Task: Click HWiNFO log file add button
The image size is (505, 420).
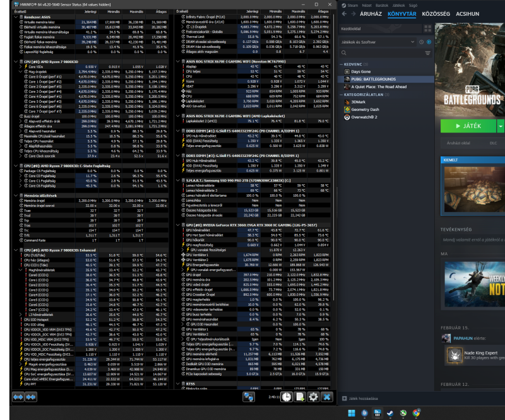Action: tap(300, 397)
